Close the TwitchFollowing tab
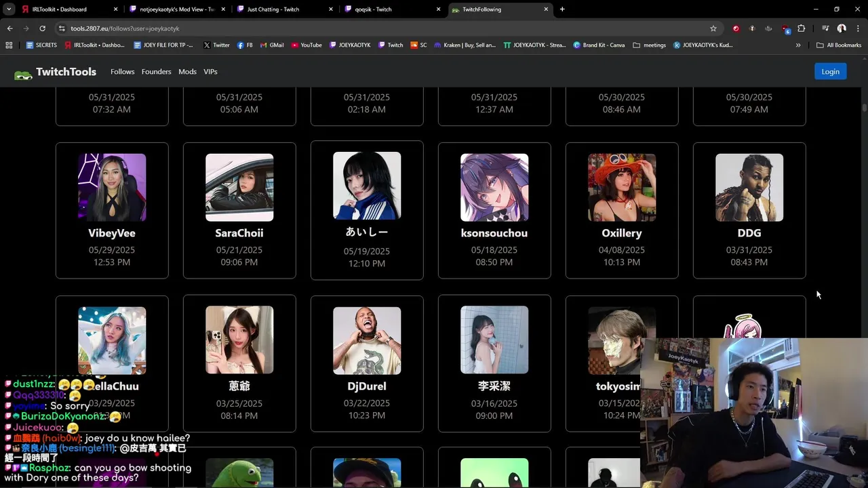868x488 pixels. tap(547, 9)
